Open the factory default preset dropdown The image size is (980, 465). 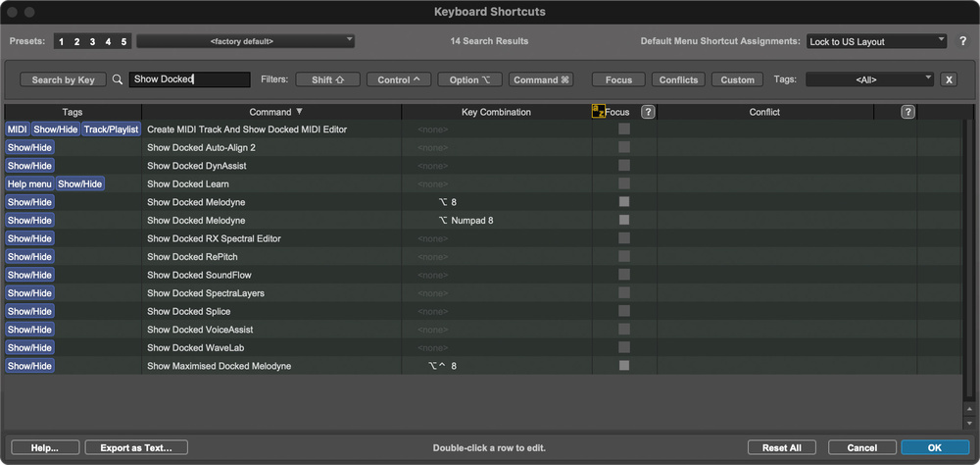click(x=246, y=41)
